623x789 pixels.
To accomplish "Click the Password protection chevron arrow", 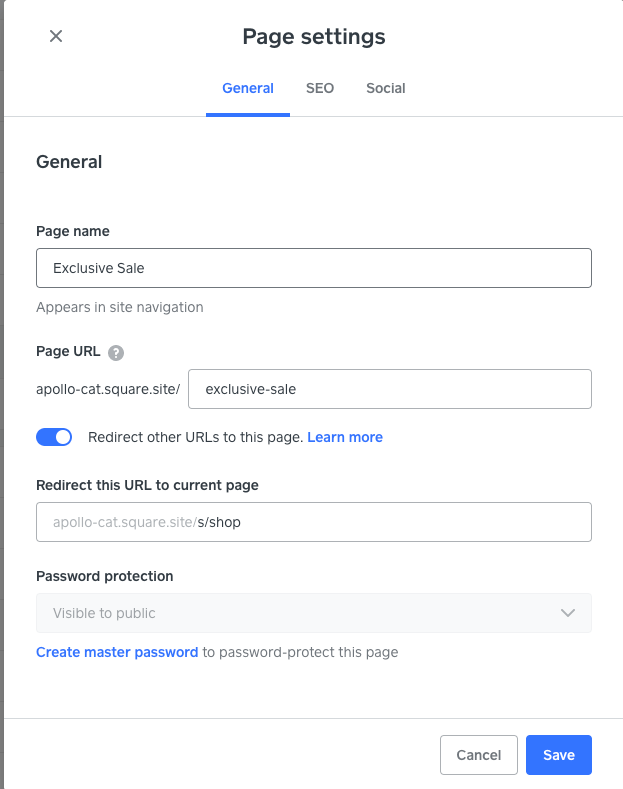I will [x=568, y=613].
